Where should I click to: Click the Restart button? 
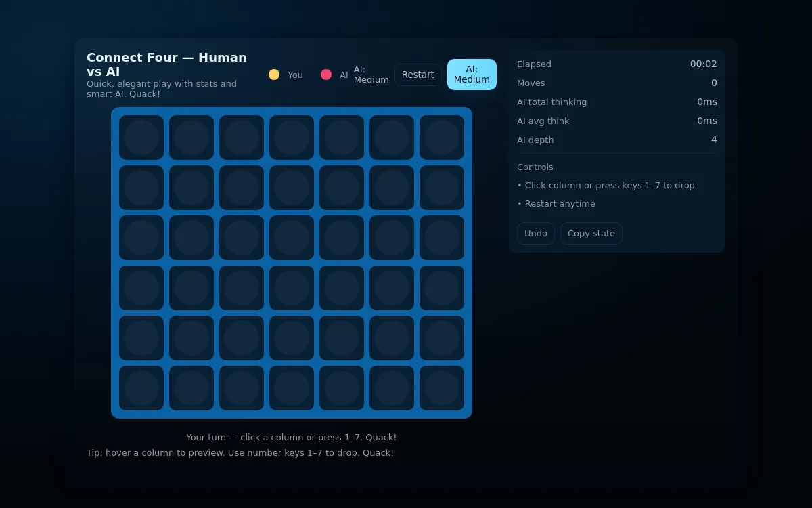point(418,75)
